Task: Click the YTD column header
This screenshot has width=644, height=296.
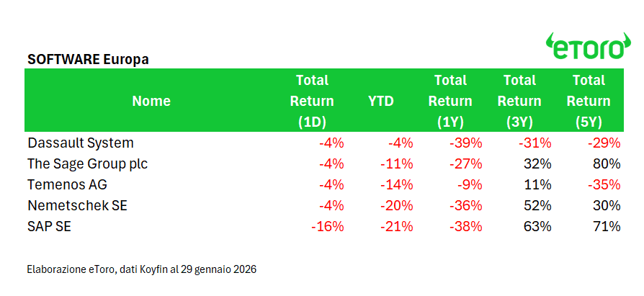Action: click(x=381, y=101)
